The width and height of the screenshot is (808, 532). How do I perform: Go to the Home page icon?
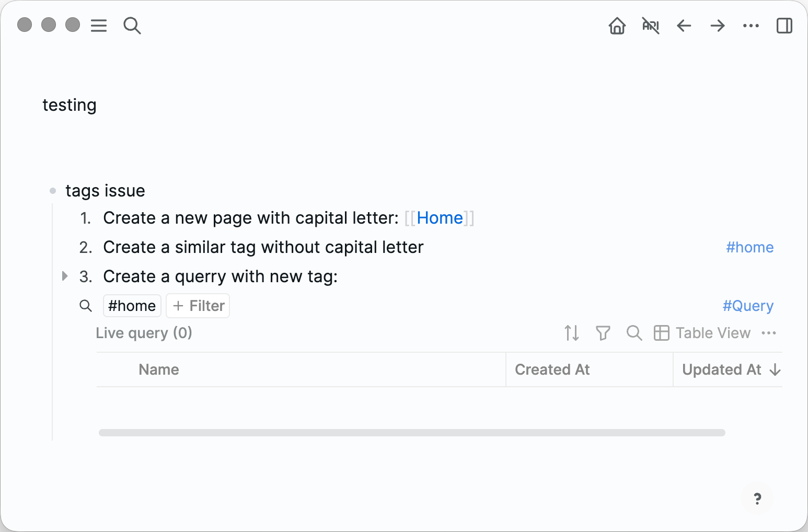coord(617,26)
